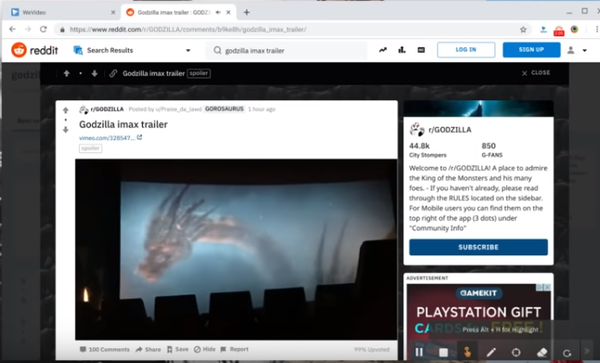Reload the current page
This screenshot has height=363, width=600.
click(x=43, y=29)
